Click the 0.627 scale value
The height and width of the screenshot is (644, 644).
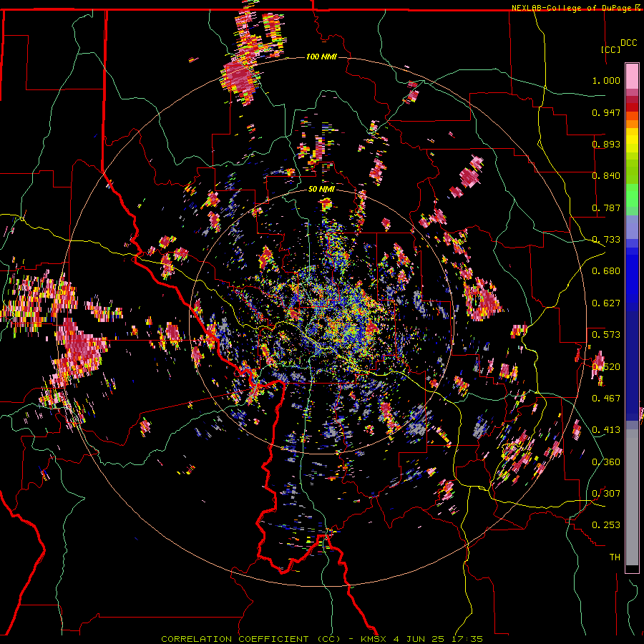point(606,303)
